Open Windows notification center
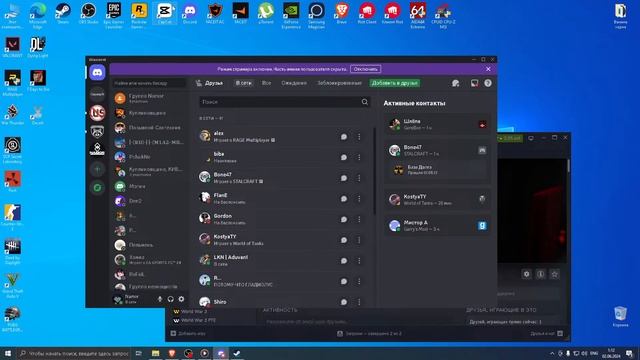 (x=629, y=353)
